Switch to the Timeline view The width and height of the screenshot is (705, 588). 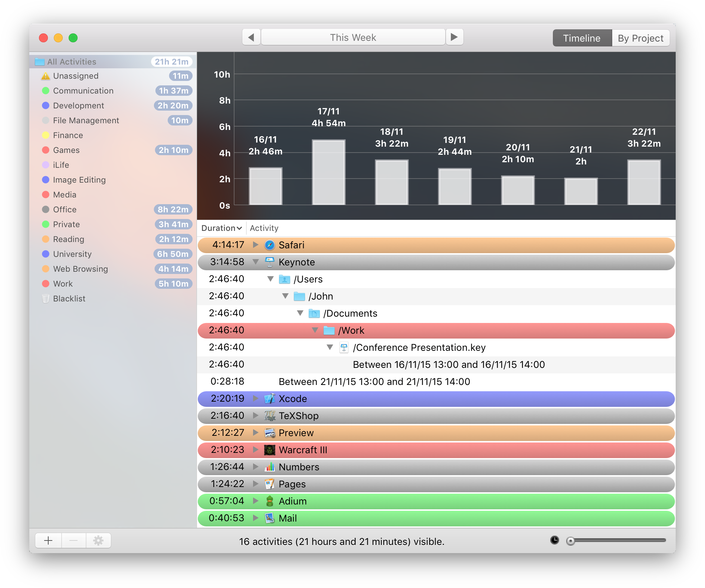tap(582, 38)
